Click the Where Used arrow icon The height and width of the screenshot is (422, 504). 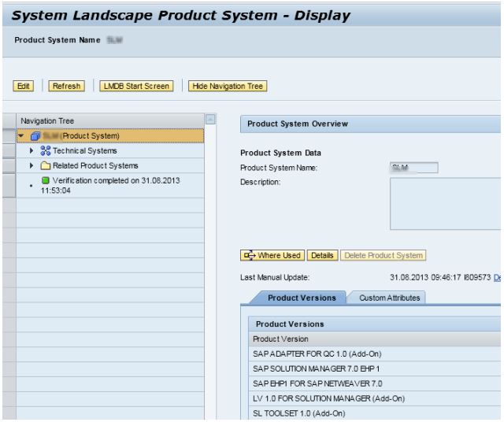tap(250, 256)
